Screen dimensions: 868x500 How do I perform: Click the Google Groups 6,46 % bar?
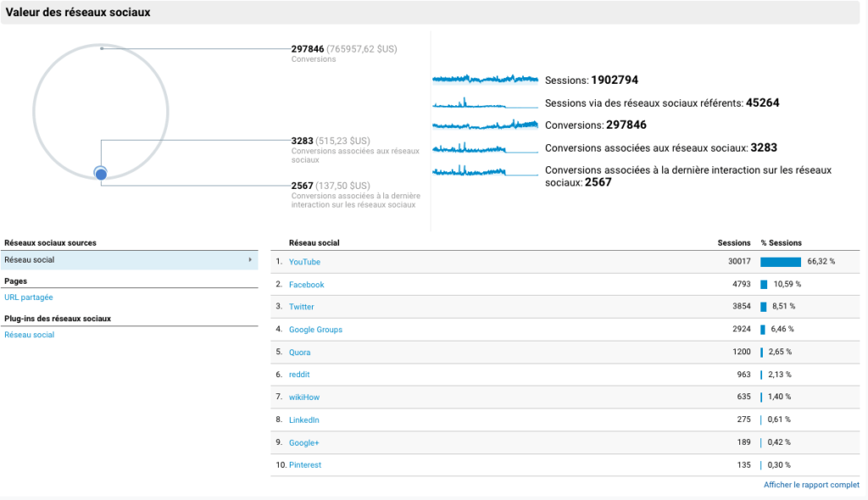763,330
